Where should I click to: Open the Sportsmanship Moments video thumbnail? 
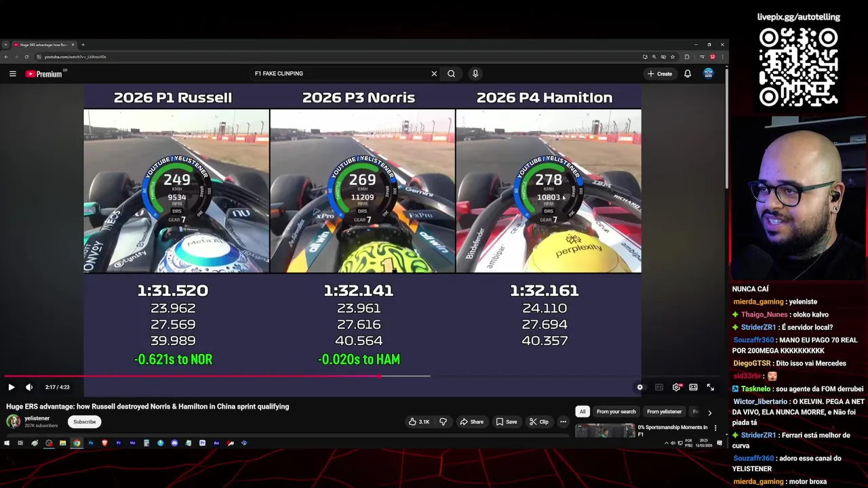tap(605, 430)
